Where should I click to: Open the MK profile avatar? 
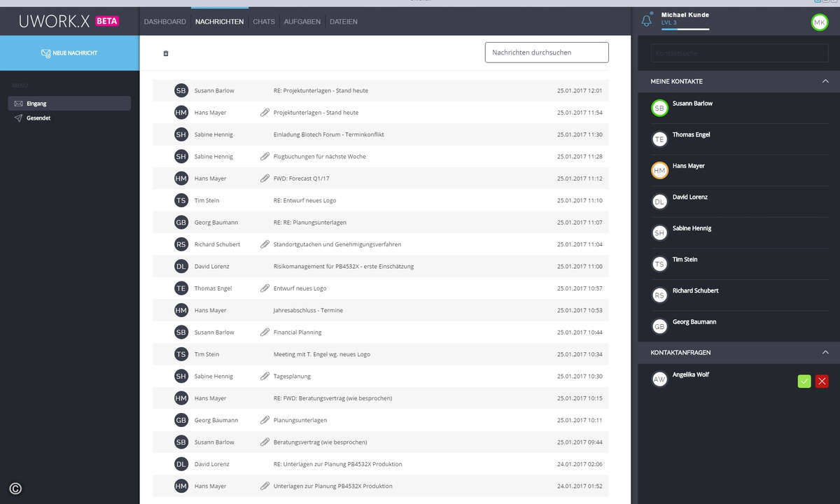coord(819,22)
